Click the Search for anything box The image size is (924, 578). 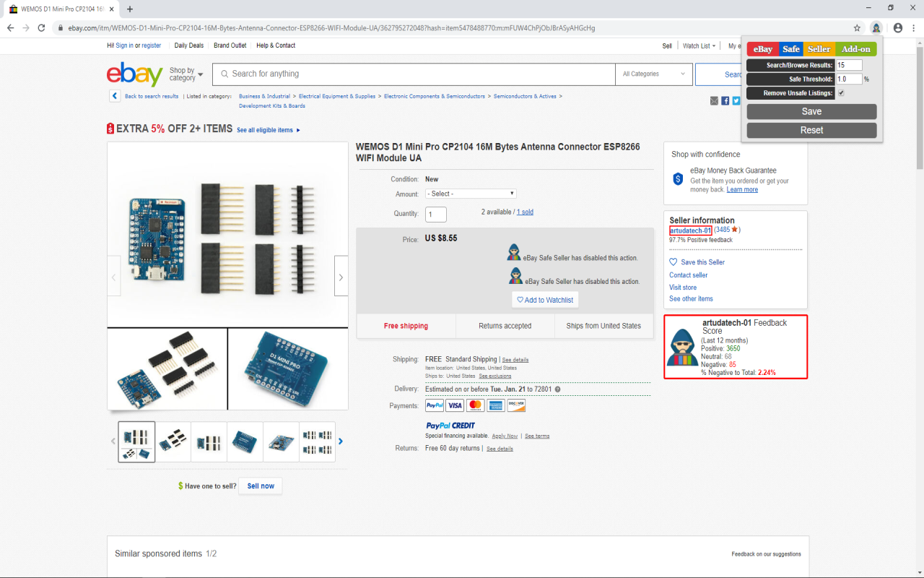click(415, 74)
